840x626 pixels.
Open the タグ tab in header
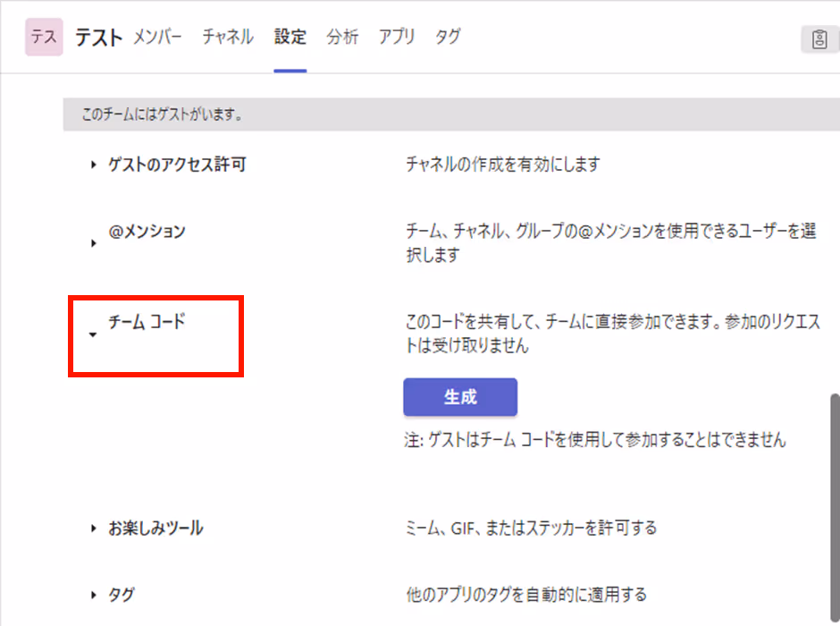pyautogui.click(x=448, y=37)
